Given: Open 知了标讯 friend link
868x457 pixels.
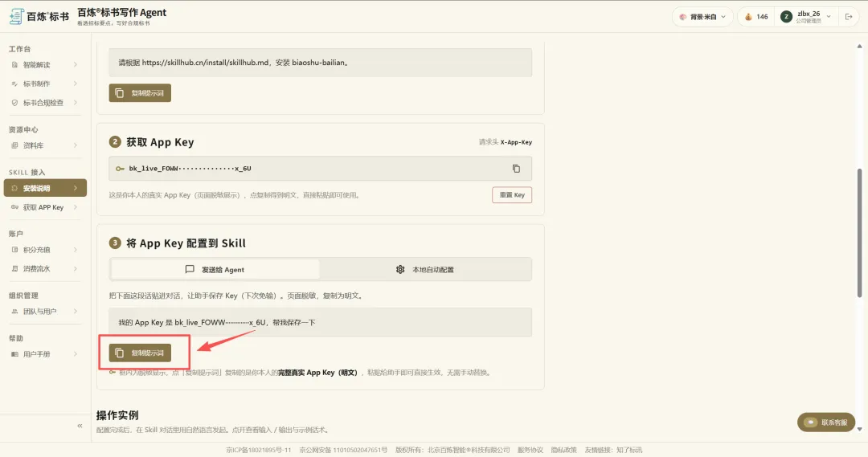Looking at the screenshot, I should (628, 450).
